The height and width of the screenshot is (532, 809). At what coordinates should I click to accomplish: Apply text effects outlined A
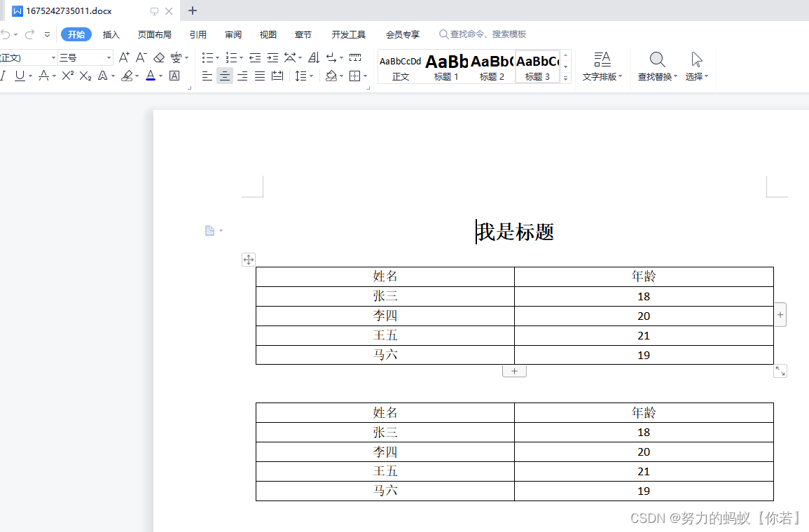pos(103,76)
